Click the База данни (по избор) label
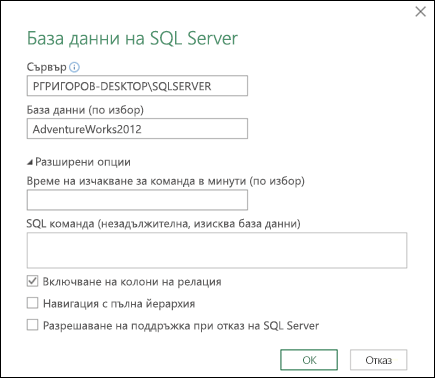The width and height of the screenshot is (435, 378). (85, 110)
